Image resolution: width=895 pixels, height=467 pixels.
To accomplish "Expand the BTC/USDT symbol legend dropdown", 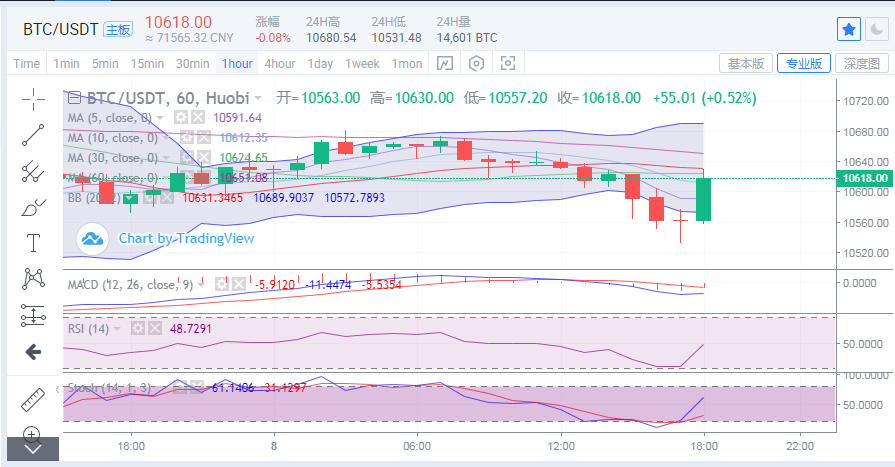I will coord(258,98).
